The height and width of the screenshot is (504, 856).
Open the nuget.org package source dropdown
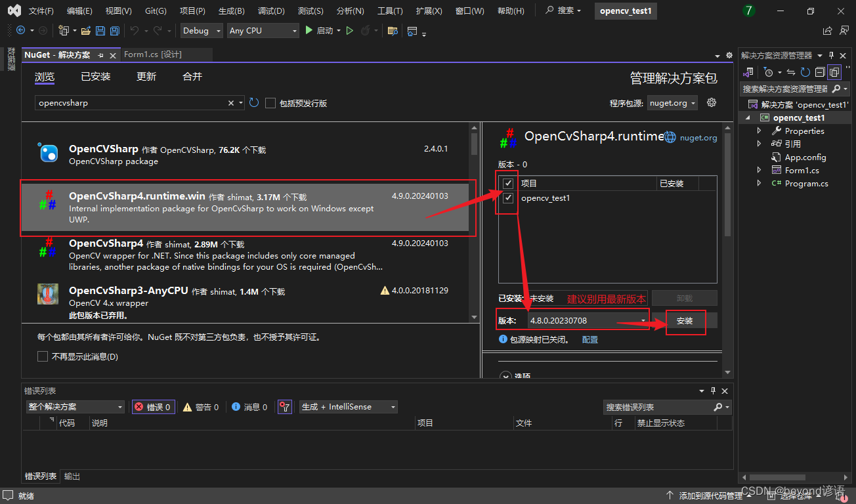tap(673, 103)
